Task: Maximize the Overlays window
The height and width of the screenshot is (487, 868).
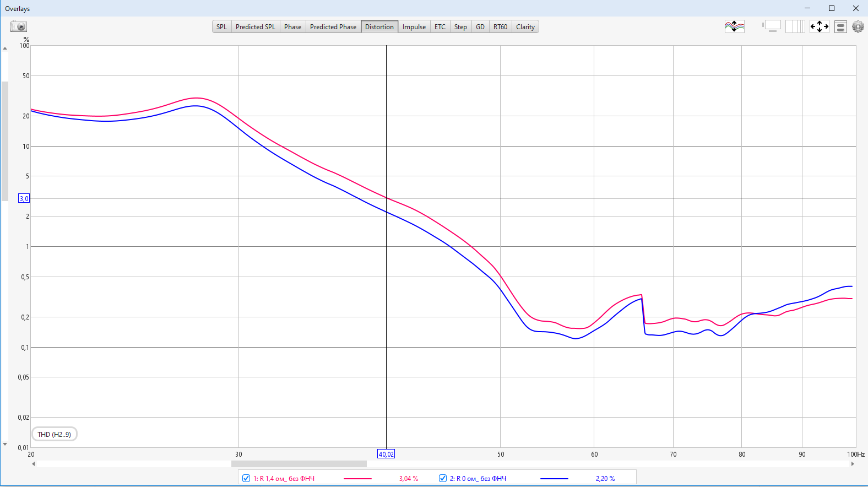Action: pyautogui.click(x=832, y=8)
